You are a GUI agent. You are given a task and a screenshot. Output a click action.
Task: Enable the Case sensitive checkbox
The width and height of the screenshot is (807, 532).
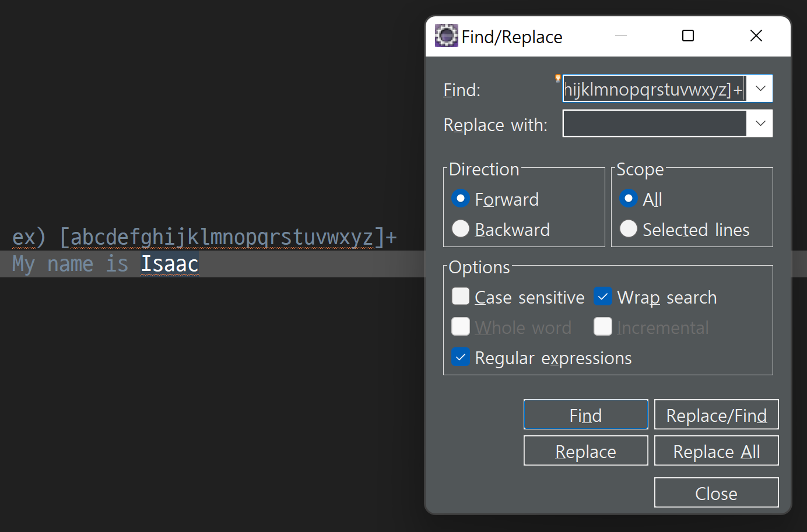461,297
